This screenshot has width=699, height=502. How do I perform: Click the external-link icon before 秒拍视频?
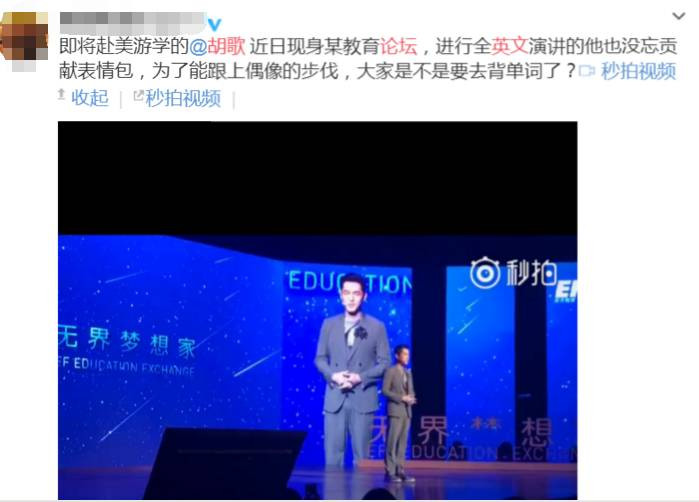139,95
